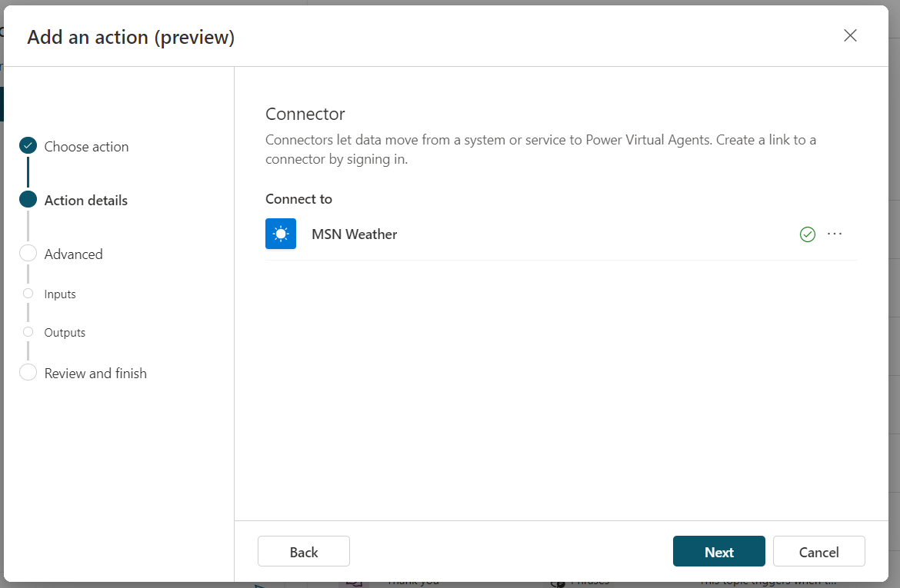This screenshot has width=900, height=588.
Task: Go to the Review and finish step
Action: [x=95, y=374]
